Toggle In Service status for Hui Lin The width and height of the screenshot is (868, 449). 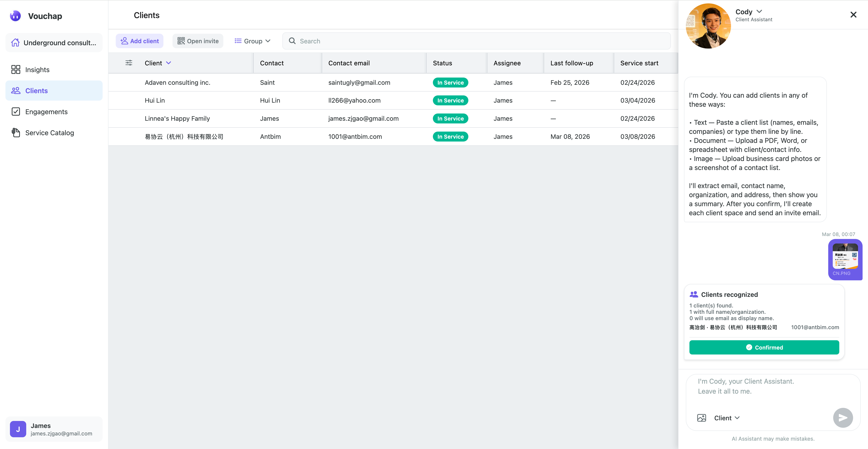(x=450, y=100)
